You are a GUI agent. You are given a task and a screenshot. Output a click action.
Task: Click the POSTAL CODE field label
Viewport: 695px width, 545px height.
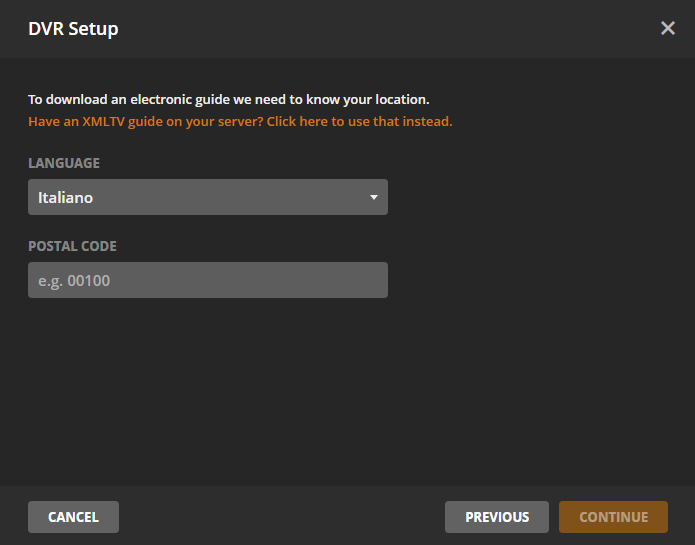72,246
